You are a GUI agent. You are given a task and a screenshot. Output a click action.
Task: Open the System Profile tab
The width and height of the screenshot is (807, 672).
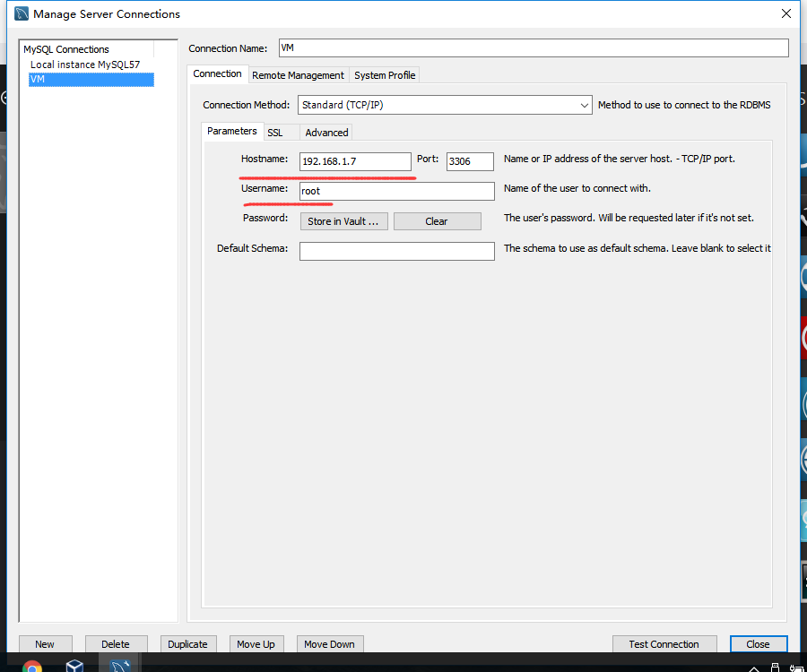click(x=384, y=75)
